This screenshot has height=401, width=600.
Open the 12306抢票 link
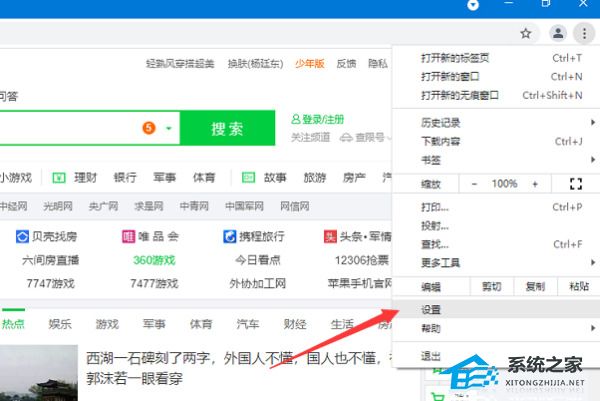[362, 260]
